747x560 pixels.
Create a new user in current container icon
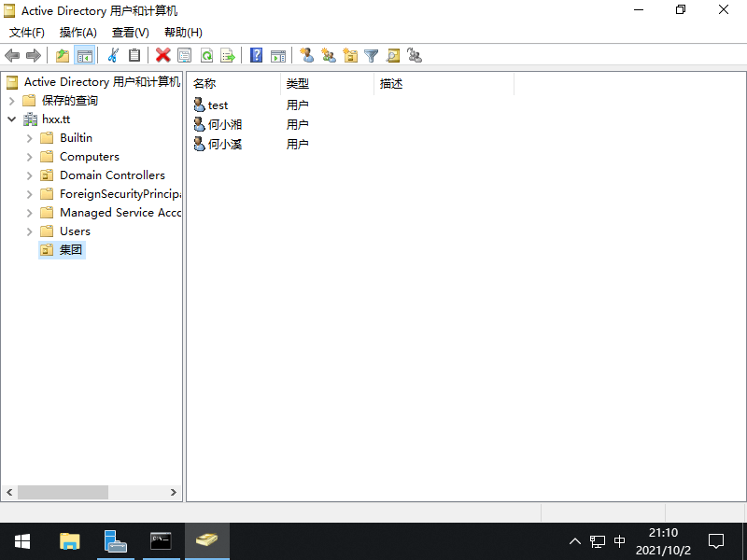tap(307, 56)
